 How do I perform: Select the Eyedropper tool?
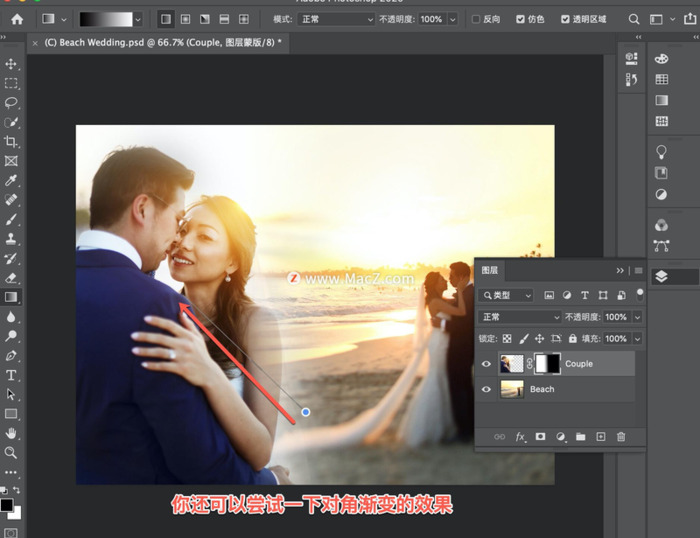[12, 180]
